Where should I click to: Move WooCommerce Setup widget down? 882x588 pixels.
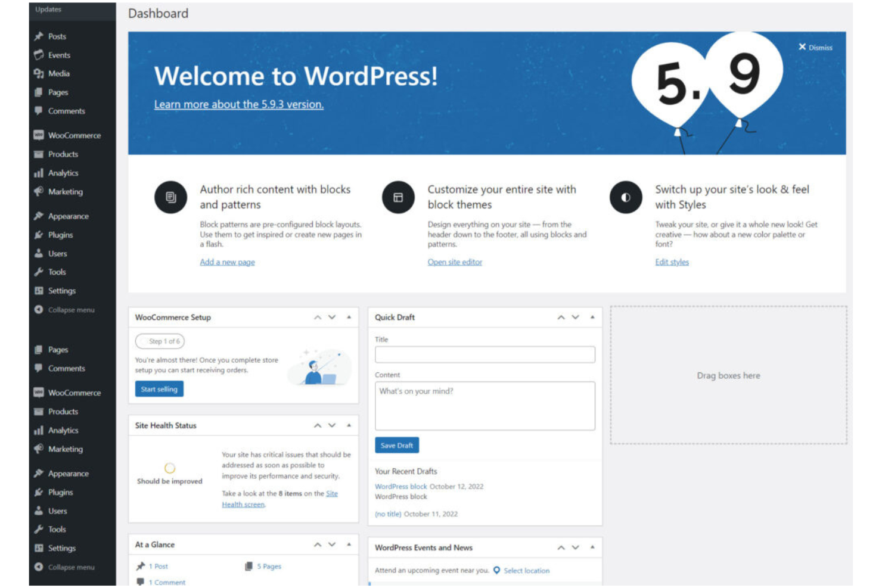[332, 318]
